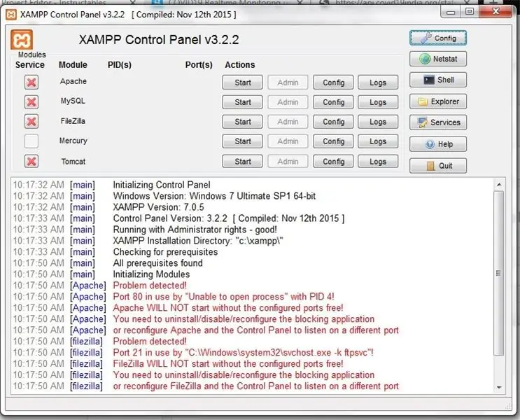
Task: Open FileZilla Config button
Action: 333,122
